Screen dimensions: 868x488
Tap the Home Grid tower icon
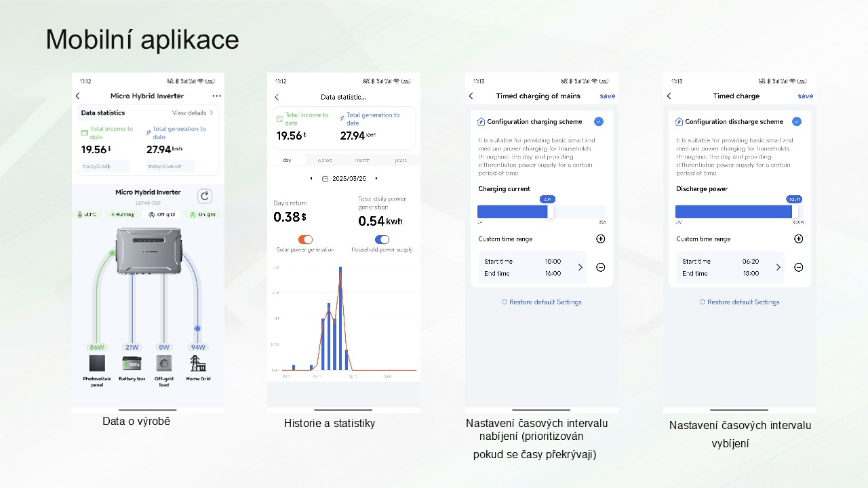point(198,363)
